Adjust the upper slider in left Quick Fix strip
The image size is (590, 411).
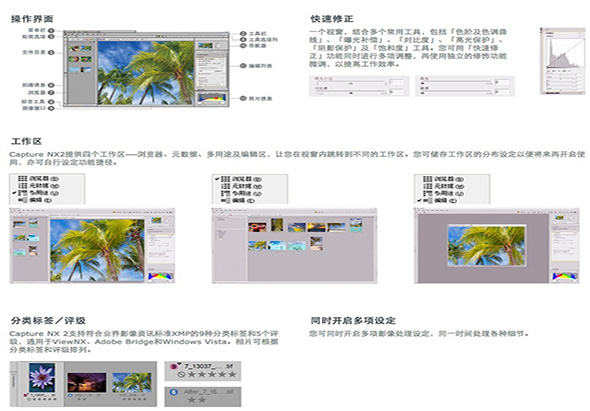click(x=350, y=83)
